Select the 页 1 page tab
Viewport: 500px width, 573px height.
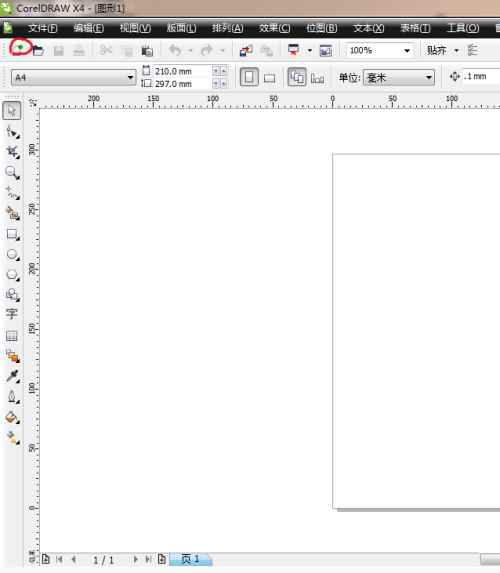coord(190,559)
